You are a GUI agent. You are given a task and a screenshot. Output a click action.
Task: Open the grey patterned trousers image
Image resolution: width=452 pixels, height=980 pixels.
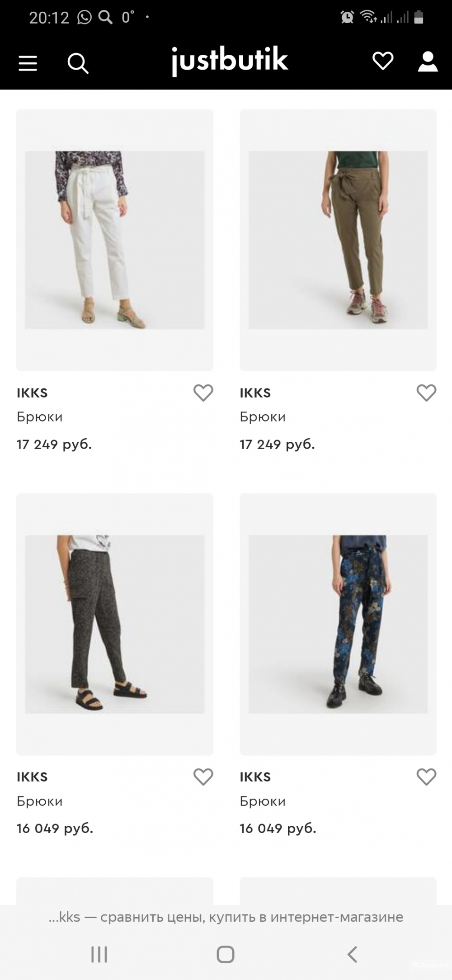coord(115,624)
